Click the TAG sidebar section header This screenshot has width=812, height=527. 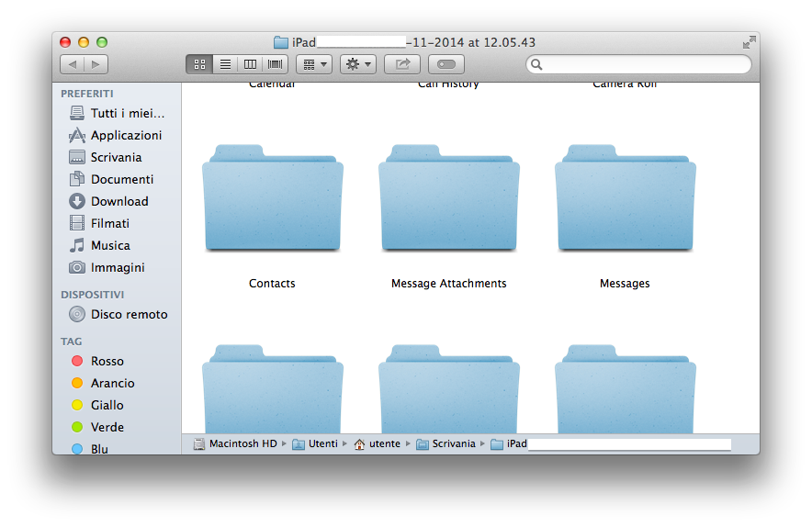click(x=71, y=342)
